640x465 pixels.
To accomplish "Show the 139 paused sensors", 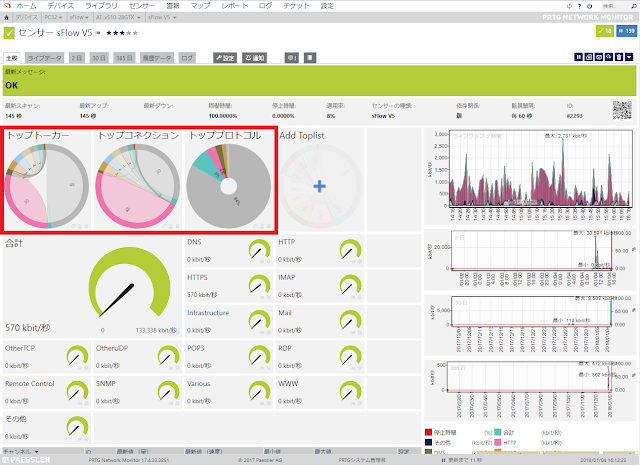I will coord(627,31).
